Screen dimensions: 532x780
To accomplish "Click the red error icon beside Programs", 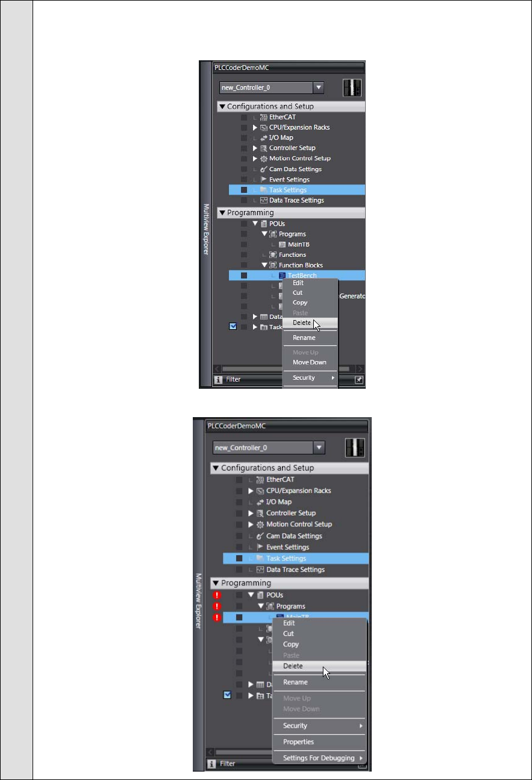I will tap(218, 606).
